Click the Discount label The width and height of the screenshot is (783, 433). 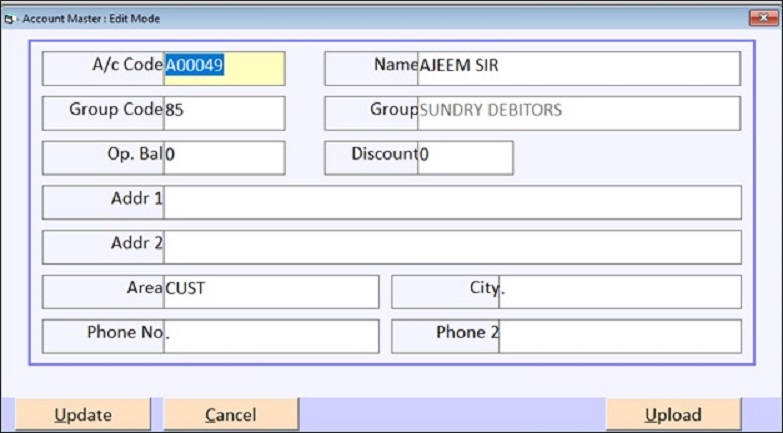click(x=384, y=154)
